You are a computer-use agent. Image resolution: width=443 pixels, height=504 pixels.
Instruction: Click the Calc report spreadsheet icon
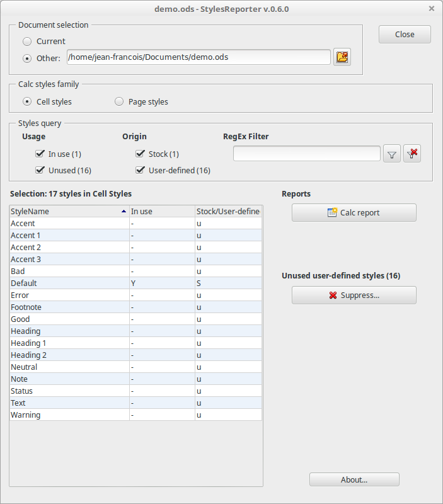[x=332, y=212]
